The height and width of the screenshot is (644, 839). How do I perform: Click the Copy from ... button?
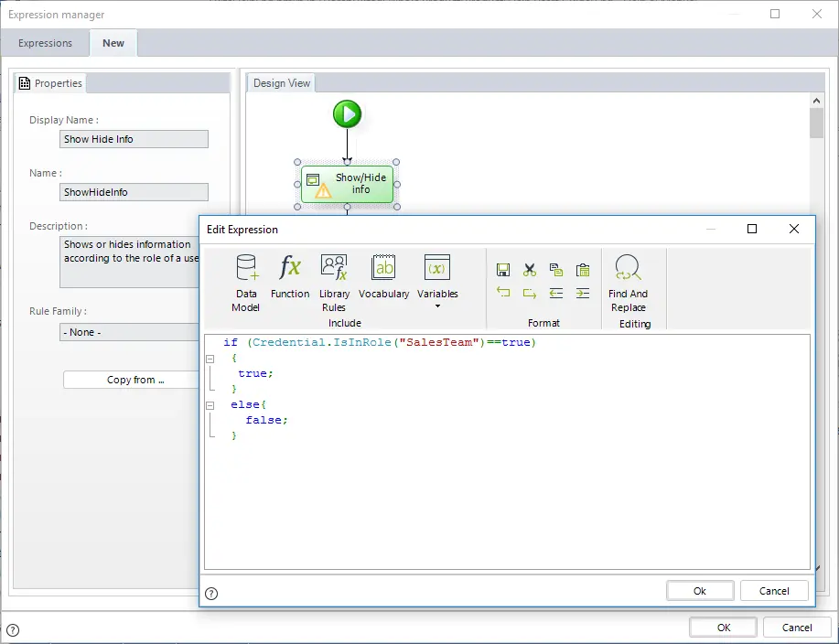point(131,380)
